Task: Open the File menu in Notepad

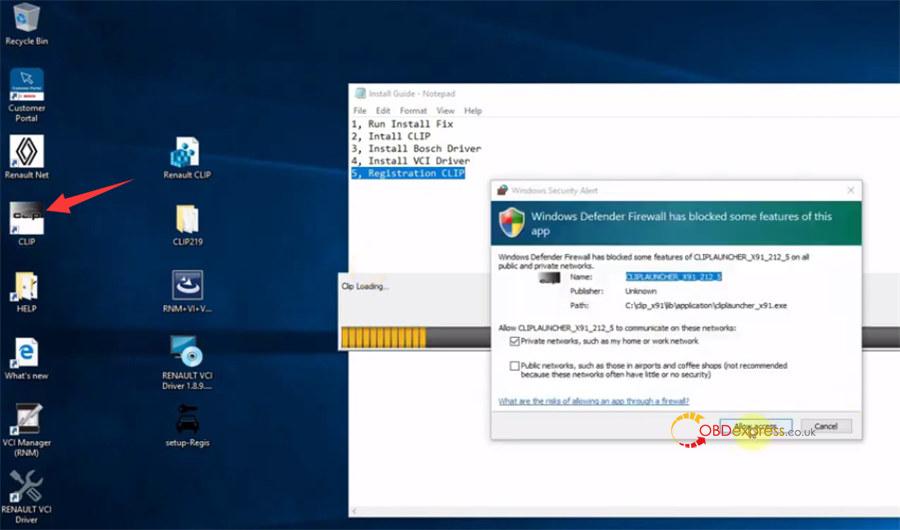Action: 360,110
